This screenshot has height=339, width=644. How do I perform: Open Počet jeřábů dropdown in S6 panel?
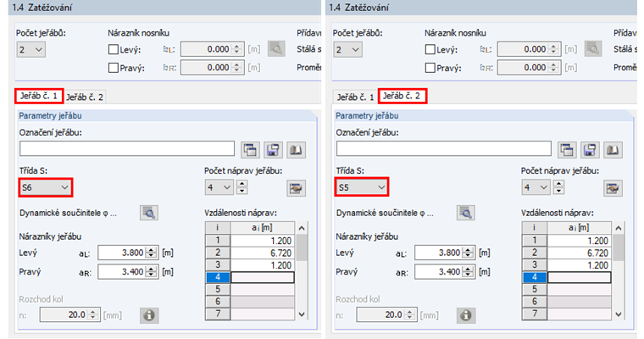[31, 50]
